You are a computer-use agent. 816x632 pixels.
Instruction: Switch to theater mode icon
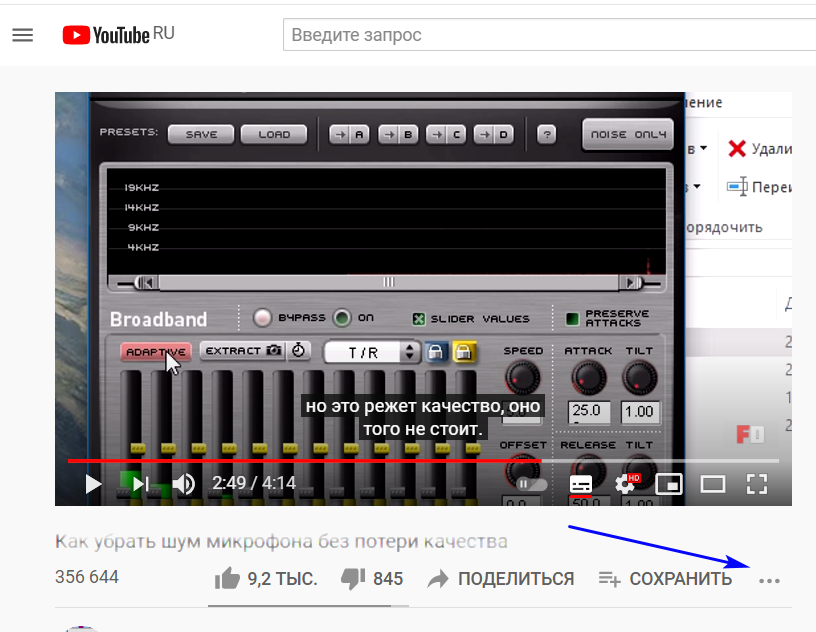click(712, 484)
